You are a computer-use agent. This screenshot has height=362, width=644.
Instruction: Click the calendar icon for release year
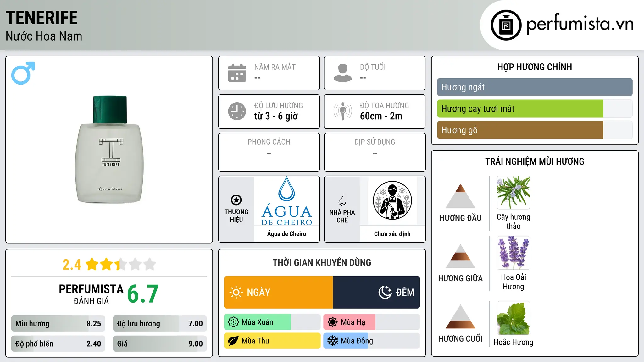(x=237, y=73)
